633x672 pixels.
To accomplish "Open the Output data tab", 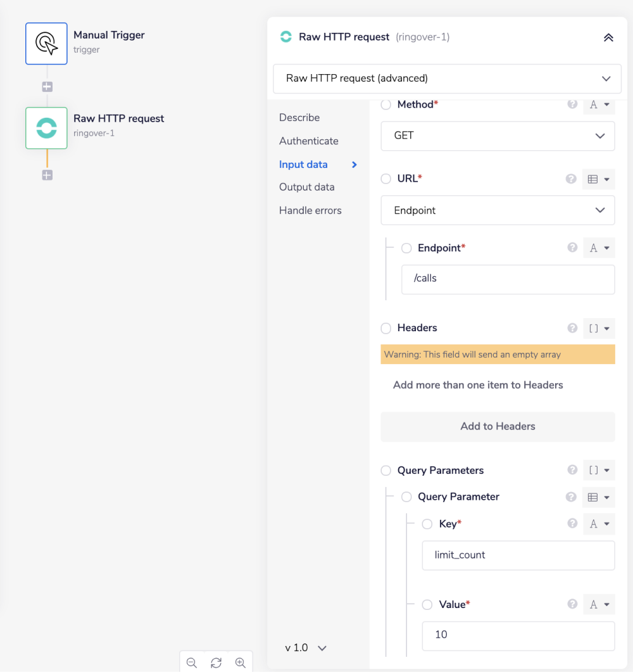I will [x=307, y=187].
